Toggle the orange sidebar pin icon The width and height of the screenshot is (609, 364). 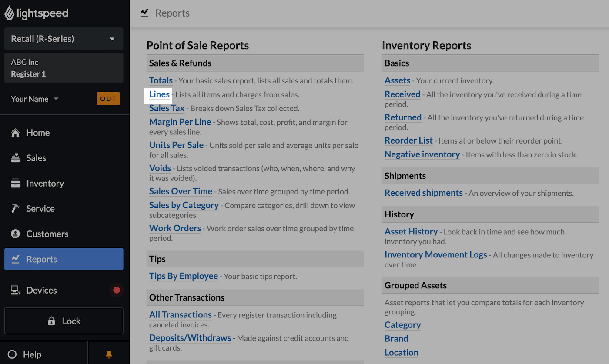tap(109, 355)
